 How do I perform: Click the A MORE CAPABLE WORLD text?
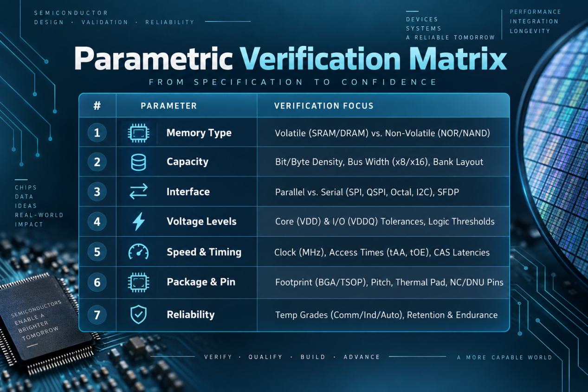coord(504,358)
